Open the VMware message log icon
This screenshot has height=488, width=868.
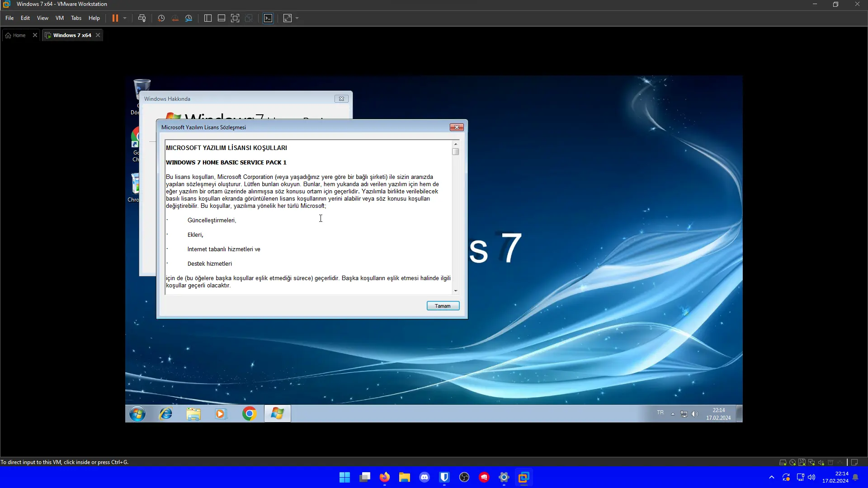[x=854, y=462]
